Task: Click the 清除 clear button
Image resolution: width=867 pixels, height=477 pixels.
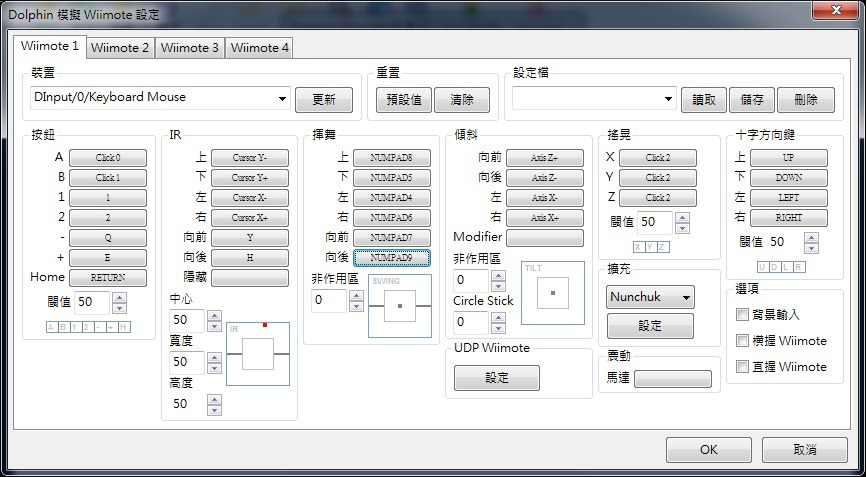Action: (x=462, y=99)
